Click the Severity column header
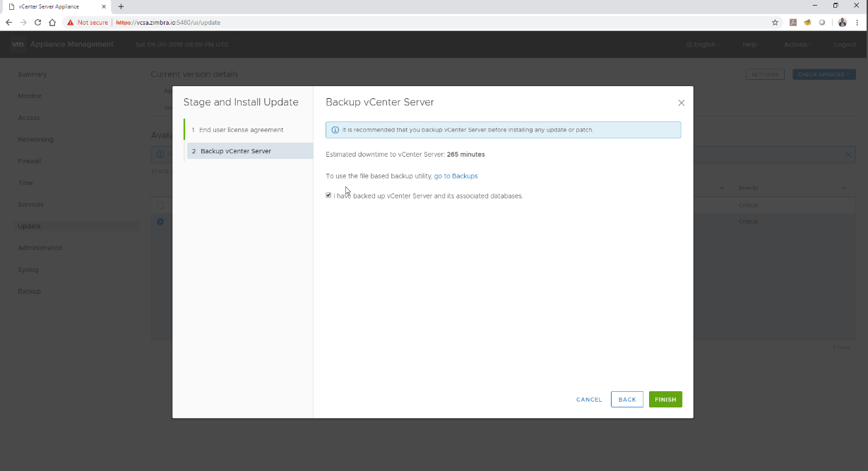This screenshot has width=868, height=471. pos(748,188)
